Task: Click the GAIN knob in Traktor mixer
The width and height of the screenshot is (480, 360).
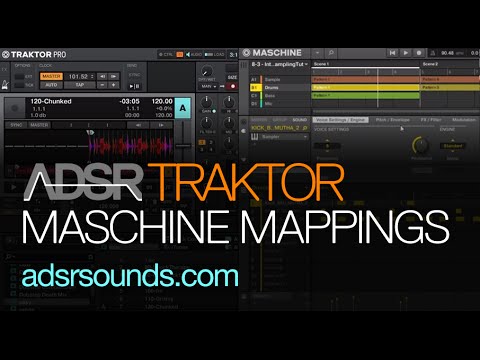Action: pos(207,102)
